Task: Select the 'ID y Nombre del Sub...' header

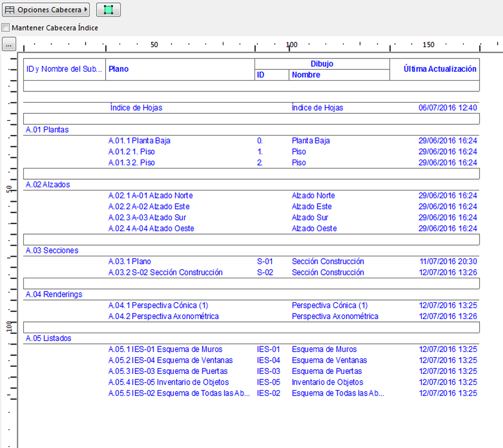Action: [x=64, y=69]
